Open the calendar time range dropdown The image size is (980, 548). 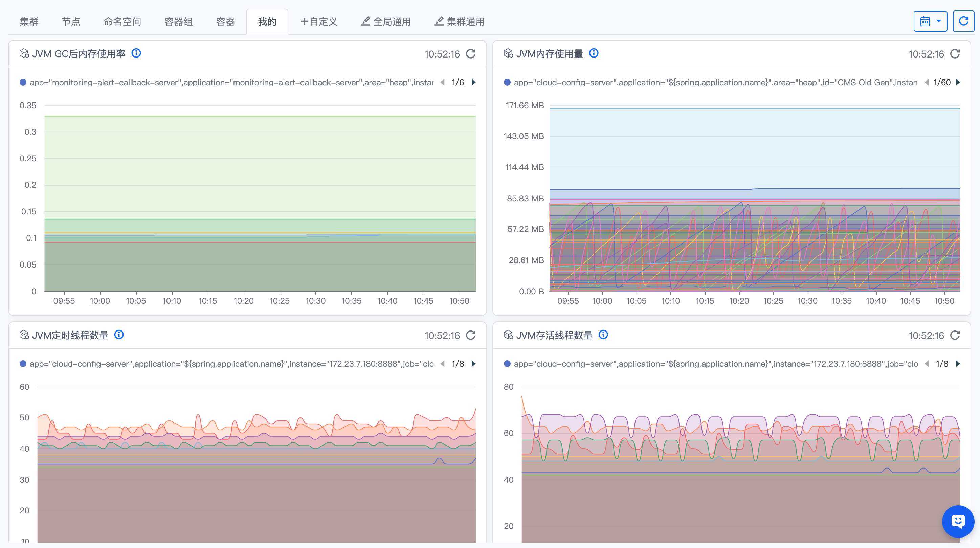[930, 21]
